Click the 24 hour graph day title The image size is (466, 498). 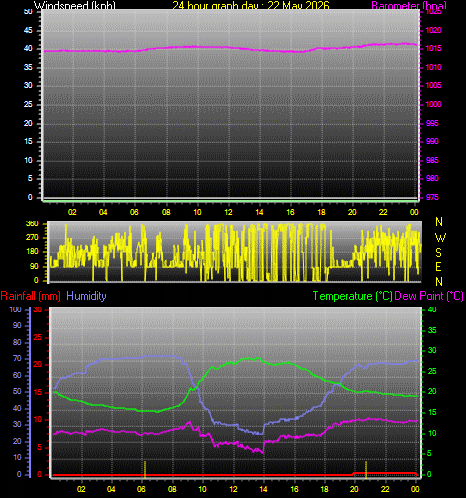tap(251, 5)
